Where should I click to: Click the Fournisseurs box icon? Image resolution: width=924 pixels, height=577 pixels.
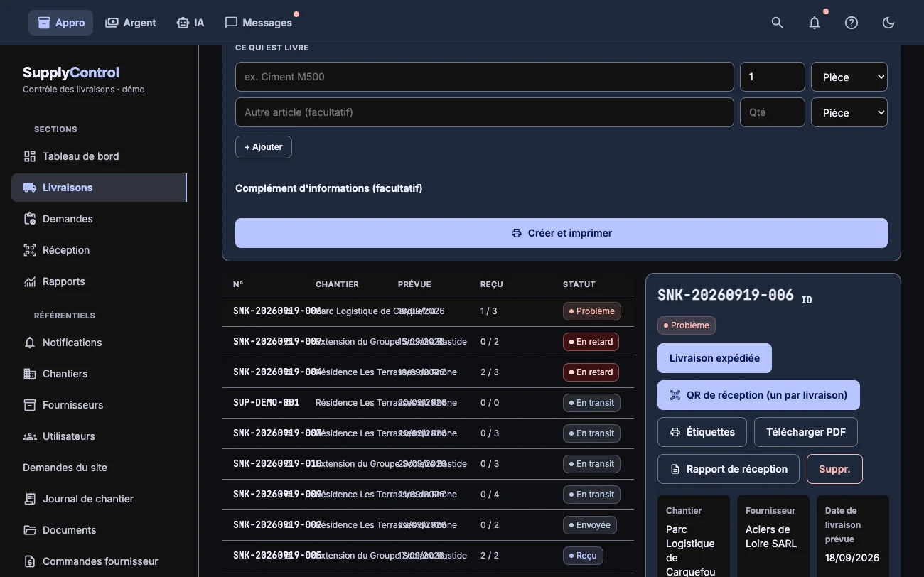[30, 405]
